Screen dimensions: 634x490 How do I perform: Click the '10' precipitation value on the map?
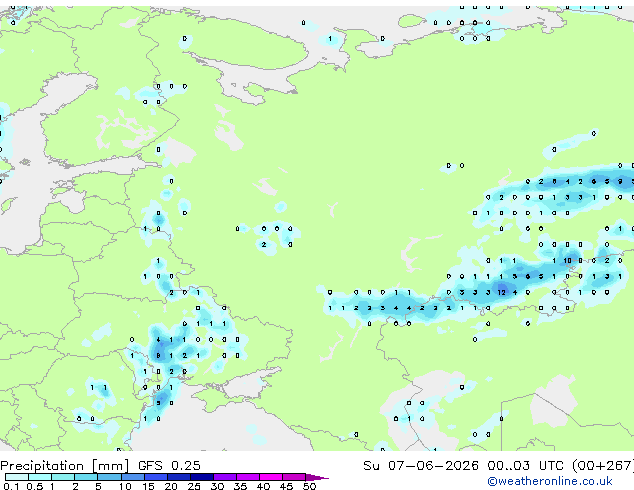[x=567, y=261]
